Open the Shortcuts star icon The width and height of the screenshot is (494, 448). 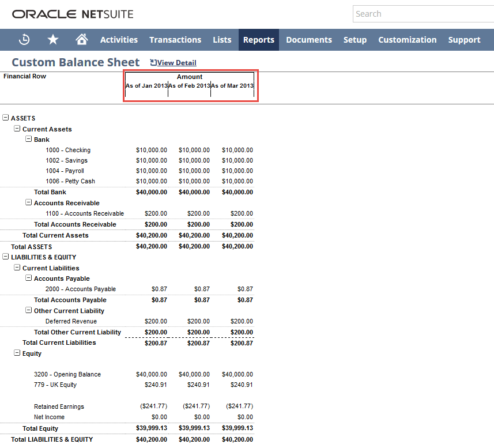pos(53,40)
